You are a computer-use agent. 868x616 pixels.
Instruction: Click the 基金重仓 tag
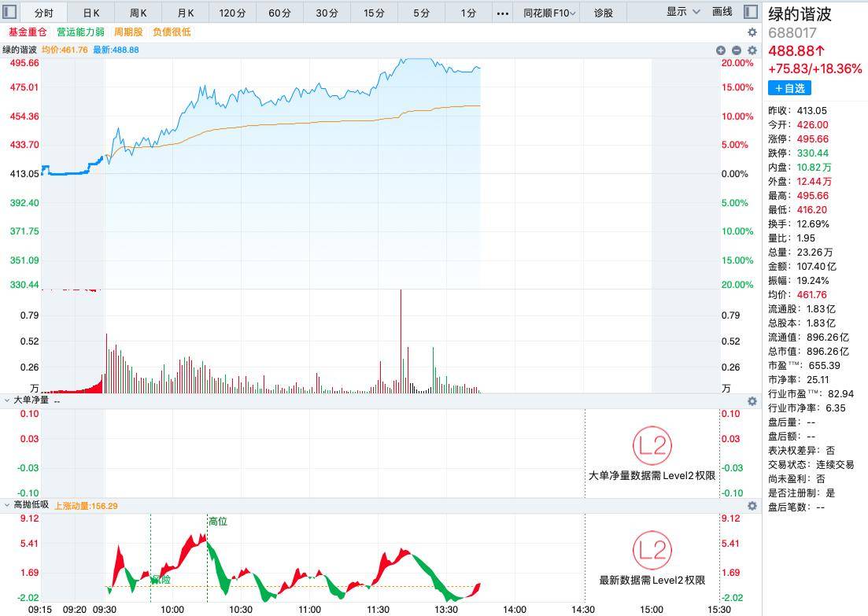(28, 32)
